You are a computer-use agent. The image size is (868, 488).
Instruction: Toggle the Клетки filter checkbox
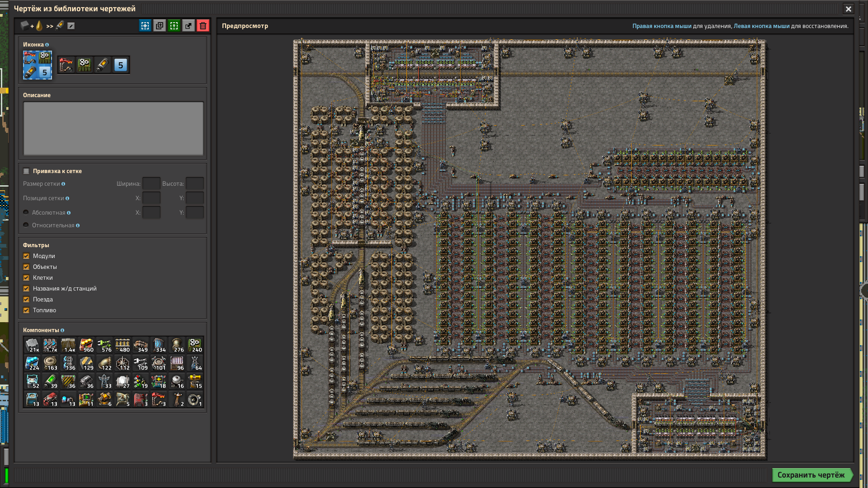coord(26,278)
